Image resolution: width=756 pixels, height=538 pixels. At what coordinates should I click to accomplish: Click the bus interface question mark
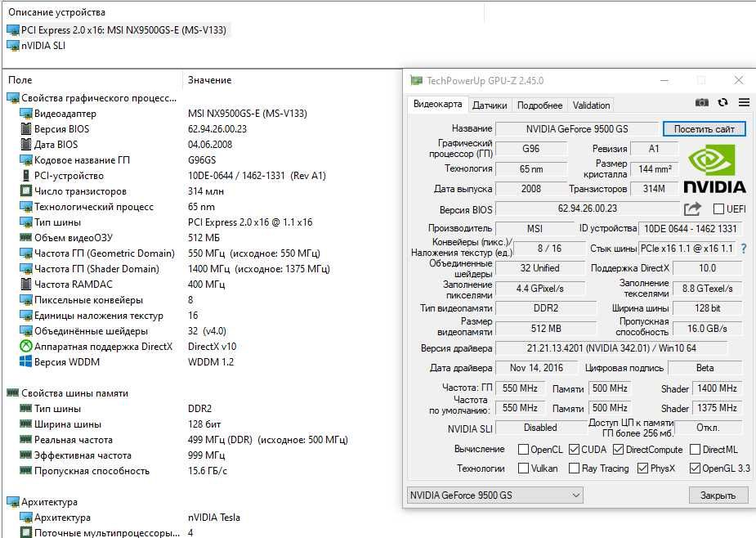(x=744, y=249)
